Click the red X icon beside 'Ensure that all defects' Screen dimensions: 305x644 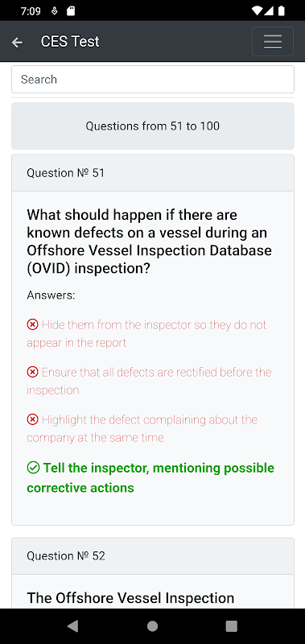(x=32, y=373)
